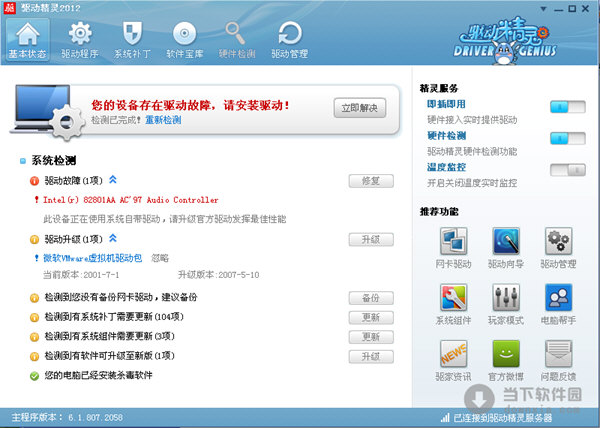This screenshot has width=600, height=428.
Task: Click 更新 button for 系统补丁 (104项)
Action: [x=371, y=317]
